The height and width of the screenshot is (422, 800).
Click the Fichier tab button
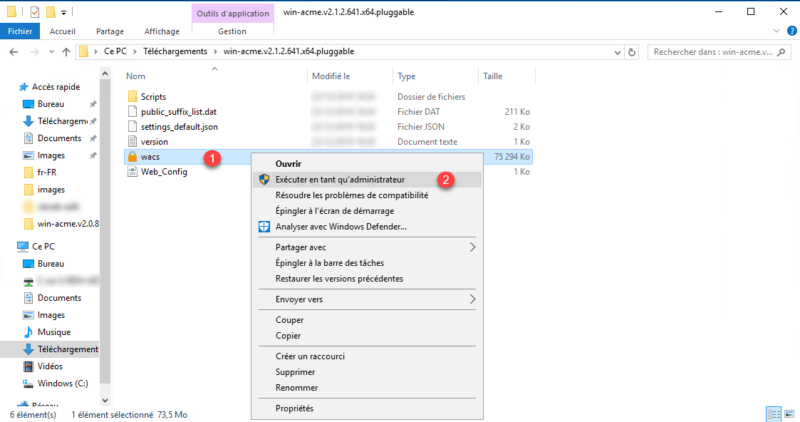tap(19, 31)
